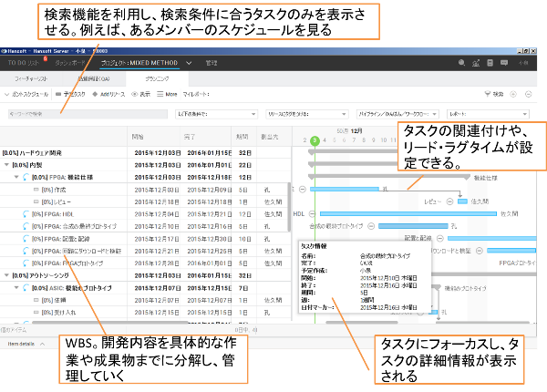Click the マイレポート label in toolbar
547x392 pixels.
click(196, 94)
